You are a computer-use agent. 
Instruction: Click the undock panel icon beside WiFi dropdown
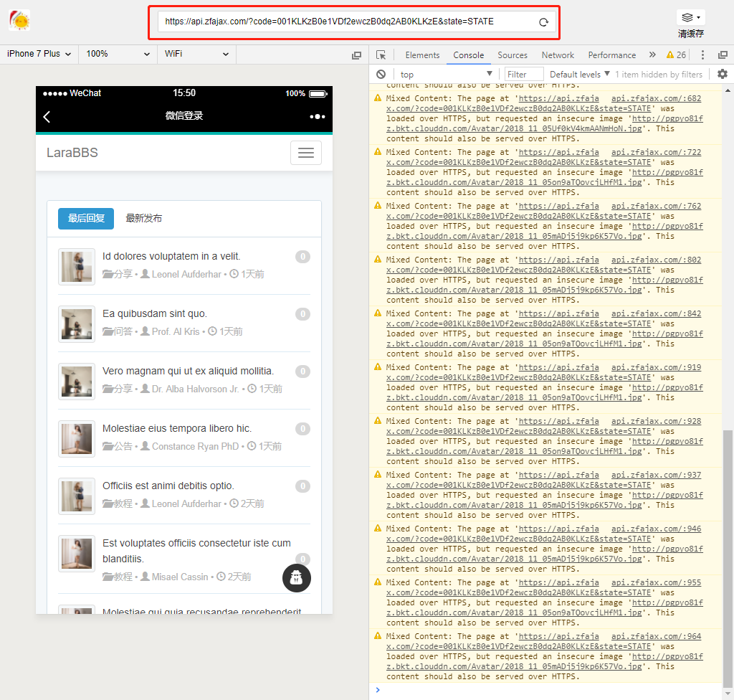(x=356, y=55)
